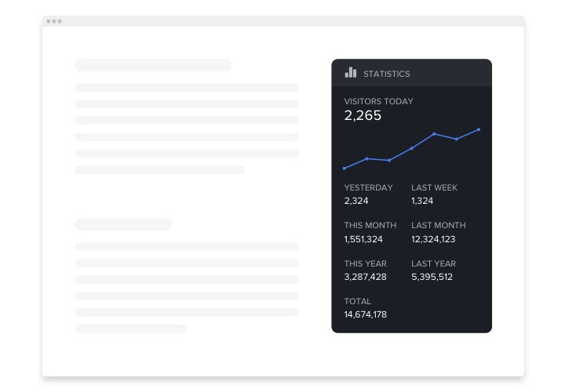Select the last week value 1,324
Viewport: 565px width, 392px height.
point(422,201)
